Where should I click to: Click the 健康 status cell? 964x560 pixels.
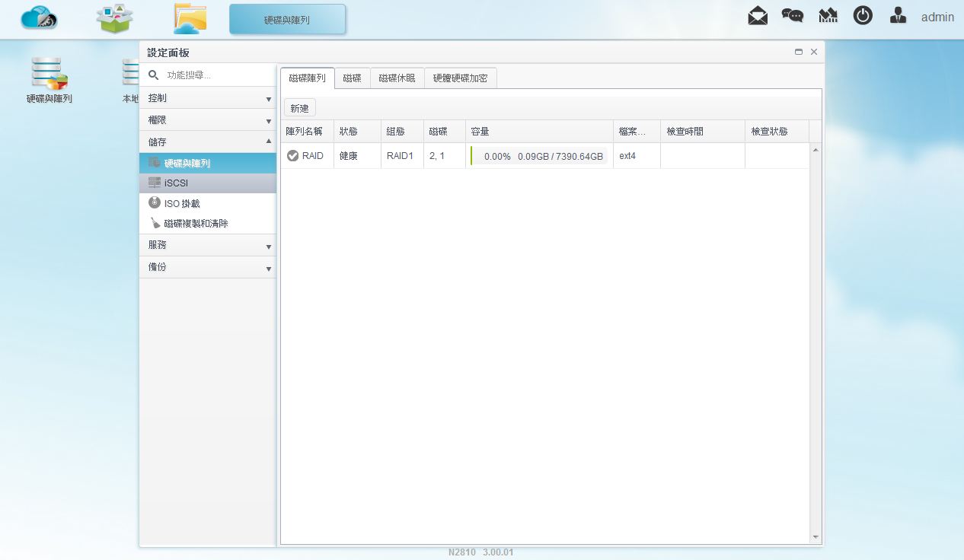pyautogui.click(x=357, y=156)
